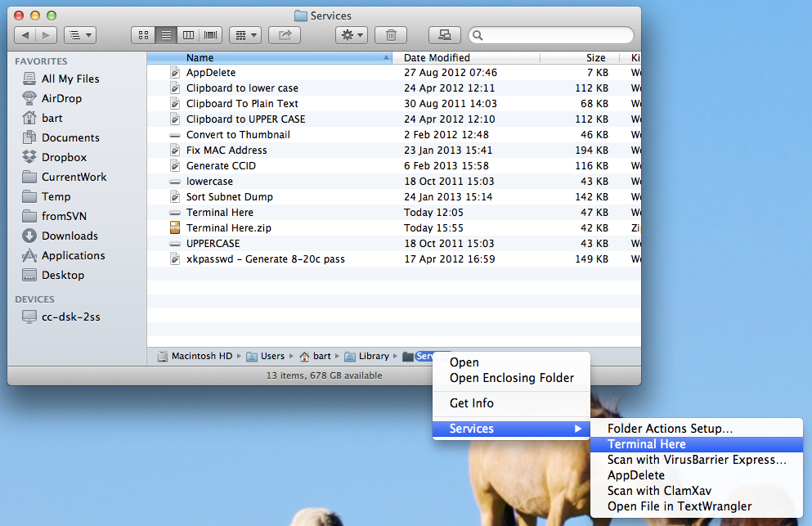Select Convert to Thumbnail file
The height and width of the screenshot is (526, 812).
pos(238,135)
